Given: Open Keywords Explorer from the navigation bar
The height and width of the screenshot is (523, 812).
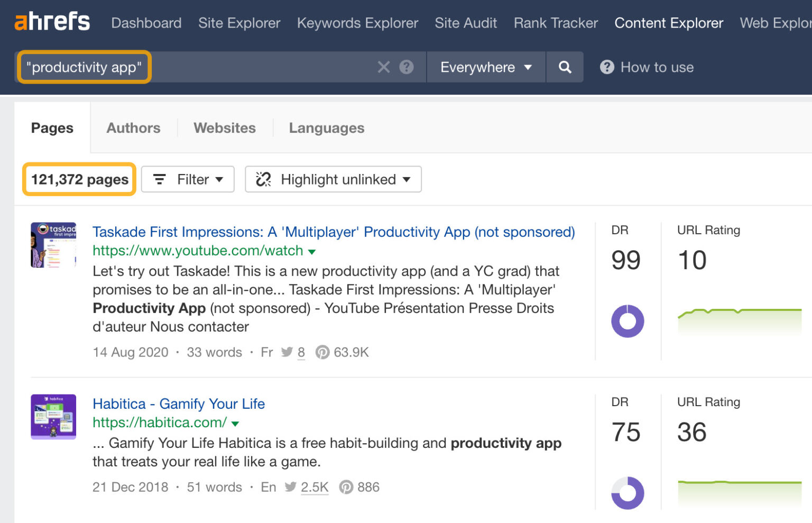Looking at the screenshot, I should (x=357, y=23).
